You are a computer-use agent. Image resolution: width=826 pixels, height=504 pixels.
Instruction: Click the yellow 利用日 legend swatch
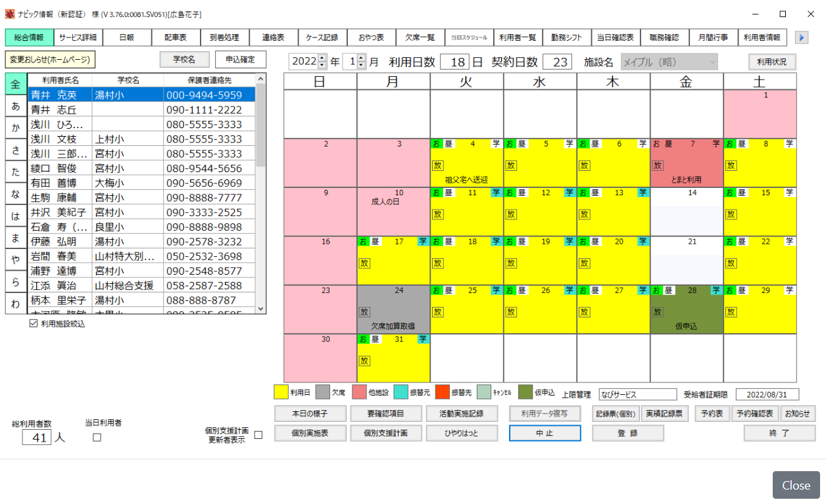click(x=280, y=392)
